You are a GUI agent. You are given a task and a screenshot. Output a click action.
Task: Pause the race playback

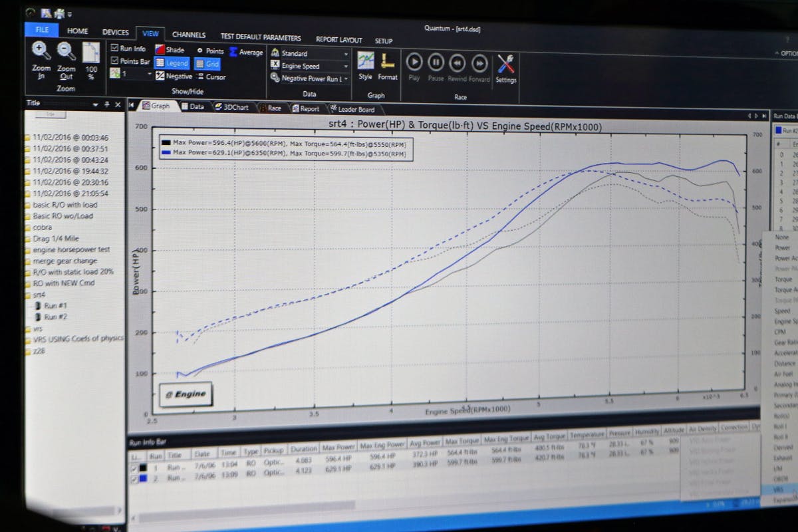436,63
